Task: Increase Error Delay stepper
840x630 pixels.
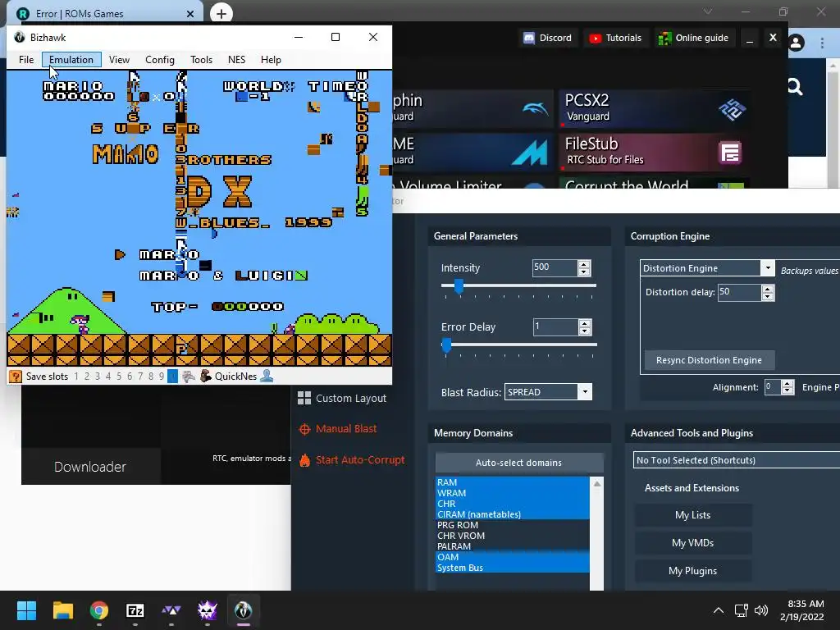Action: click(584, 323)
